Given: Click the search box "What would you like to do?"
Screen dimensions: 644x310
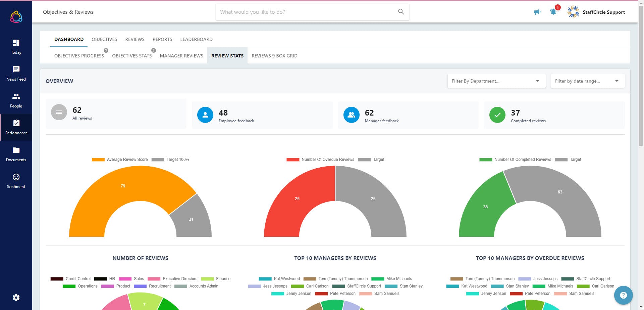Looking at the screenshot, I should pos(312,12).
